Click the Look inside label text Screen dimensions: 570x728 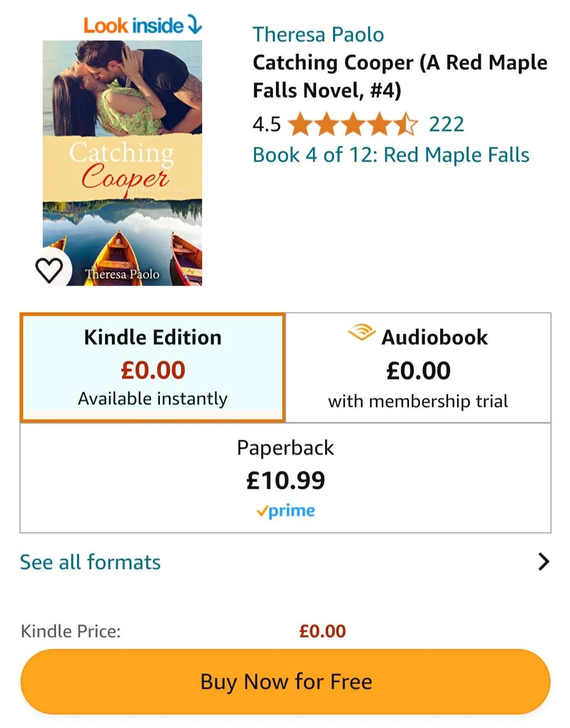134,25
